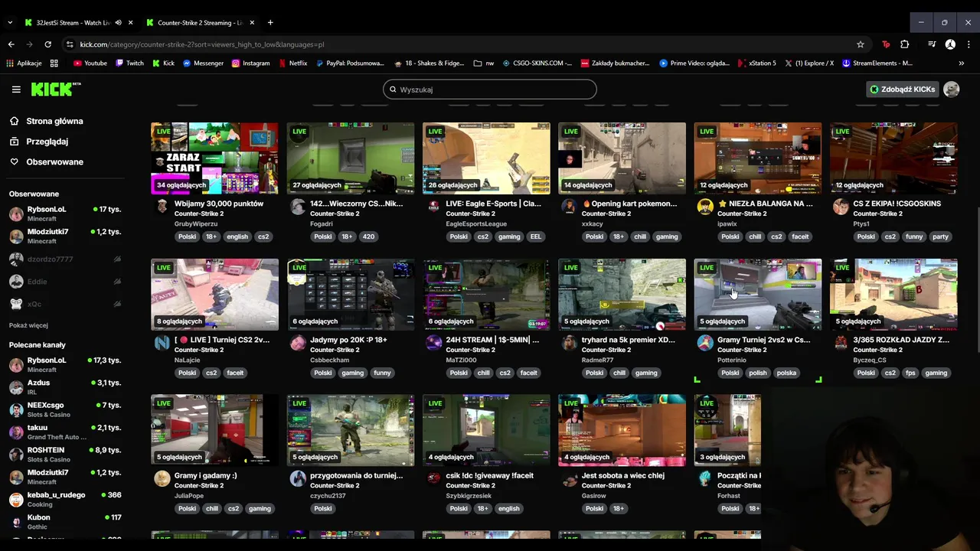This screenshot has height=551, width=980.
Task: Open recommended channel kebab_u_rudego
Action: 66,500
